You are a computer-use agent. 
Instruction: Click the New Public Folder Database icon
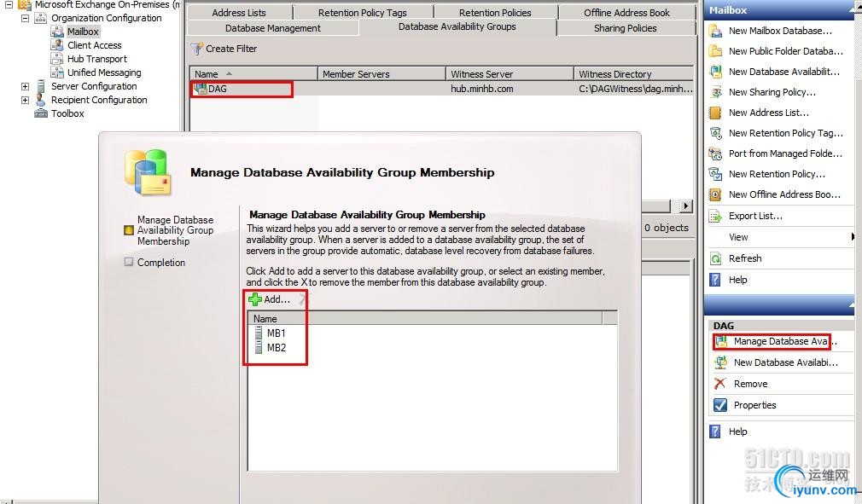click(x=715, y=51)
